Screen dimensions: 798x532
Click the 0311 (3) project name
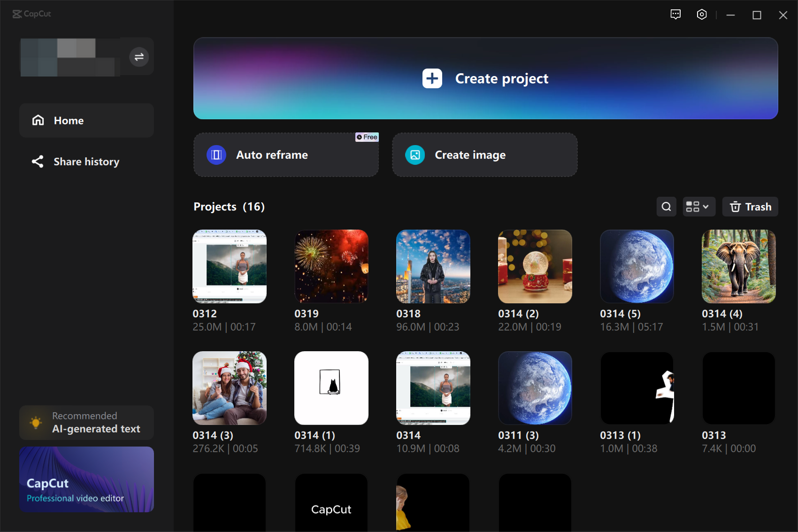point(518,435)
